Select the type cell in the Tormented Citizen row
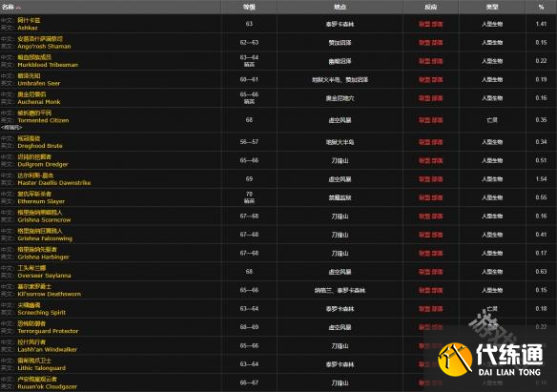 [492, 120]
